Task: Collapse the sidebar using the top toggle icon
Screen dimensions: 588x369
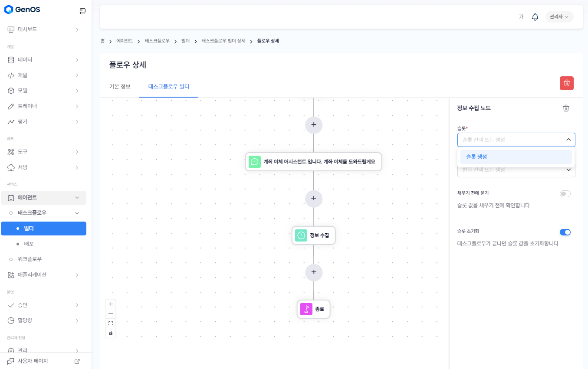Action: pyautogui.click(x=82, y=11)
